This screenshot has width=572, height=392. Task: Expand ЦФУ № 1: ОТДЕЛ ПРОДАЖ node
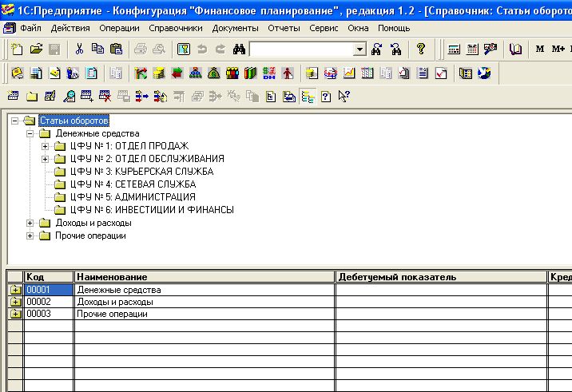(45, 146)
